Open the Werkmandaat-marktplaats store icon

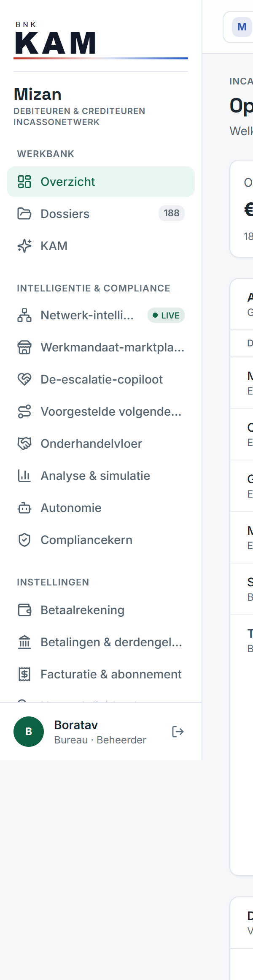pyautogui.click(x=24, y=347)
